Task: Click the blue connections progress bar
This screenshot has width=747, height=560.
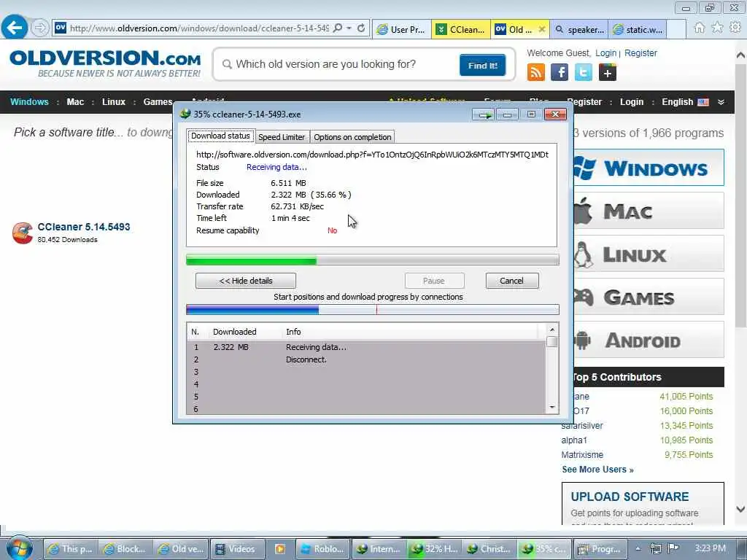Action: tap(372, 310)
